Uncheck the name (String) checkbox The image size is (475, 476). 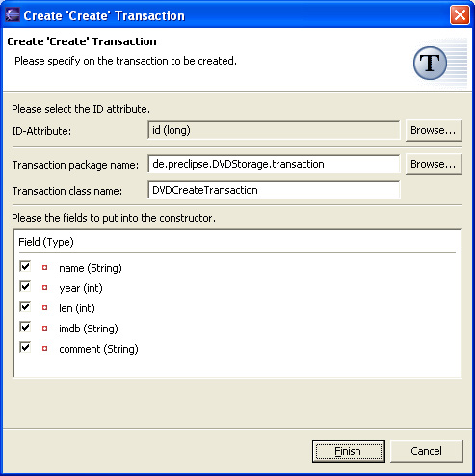pos(25,266)
